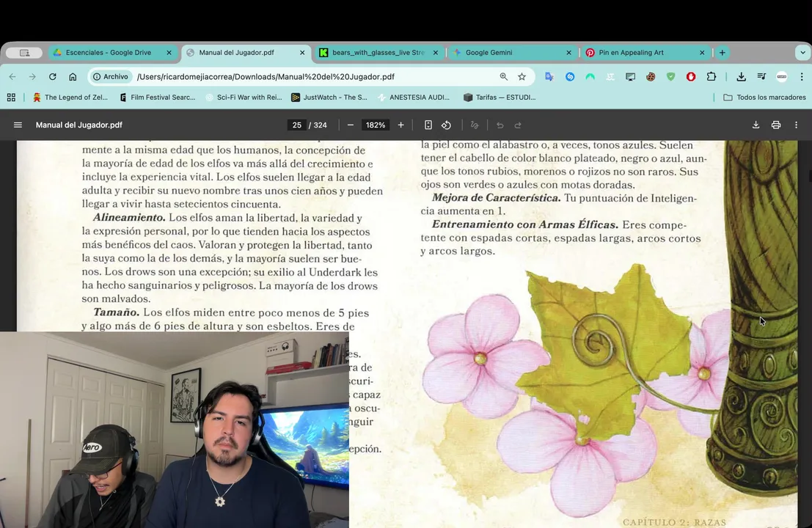Screen dimensions: 812x528
Task: Click the annotate draw icon in PDF toolbar
Action: tap(475, 125)
